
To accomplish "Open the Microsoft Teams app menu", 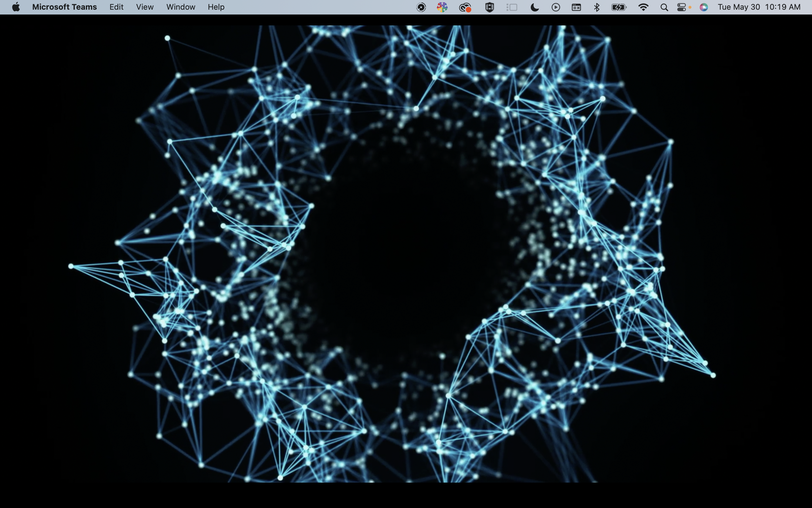I will tap(64, 7).
